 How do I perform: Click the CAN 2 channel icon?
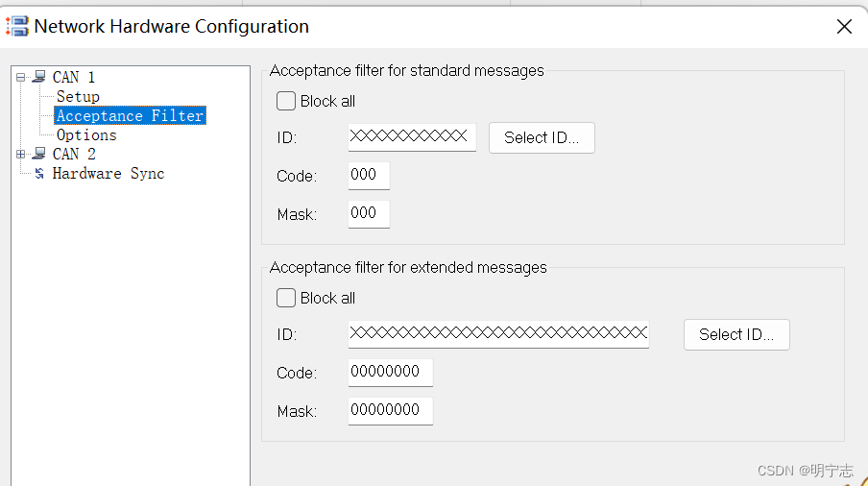click(39, 154)
